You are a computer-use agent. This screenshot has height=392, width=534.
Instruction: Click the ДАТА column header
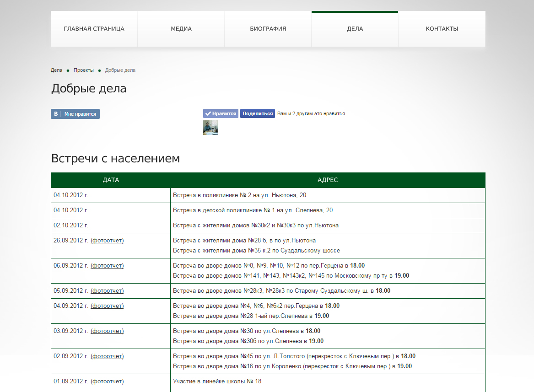(111, 180)
